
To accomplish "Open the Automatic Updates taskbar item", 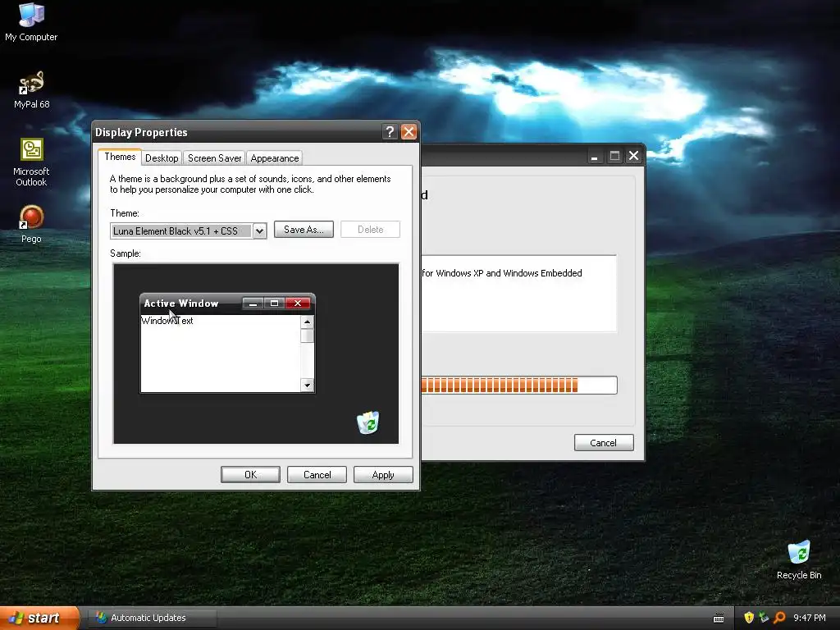I will click(x=153, y=618).
